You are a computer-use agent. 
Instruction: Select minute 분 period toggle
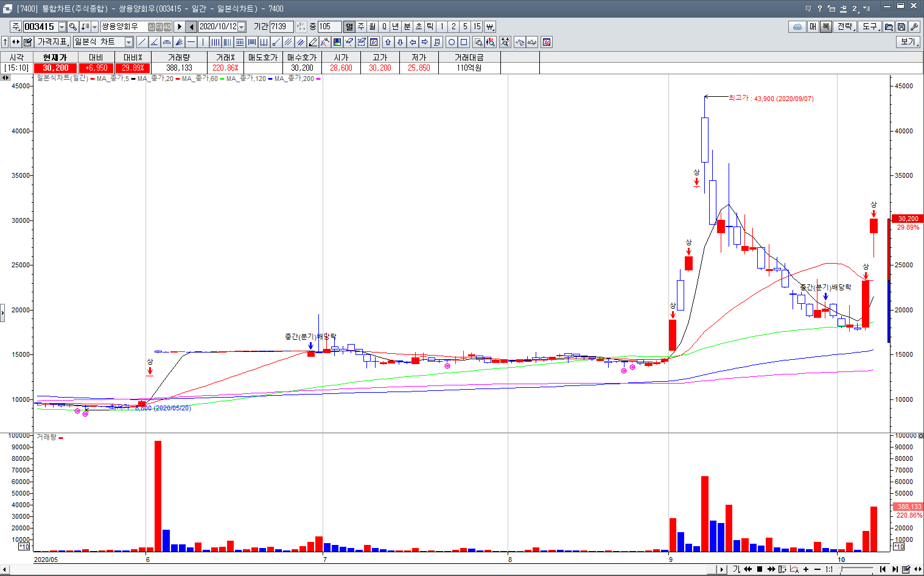tap(407, 27)
